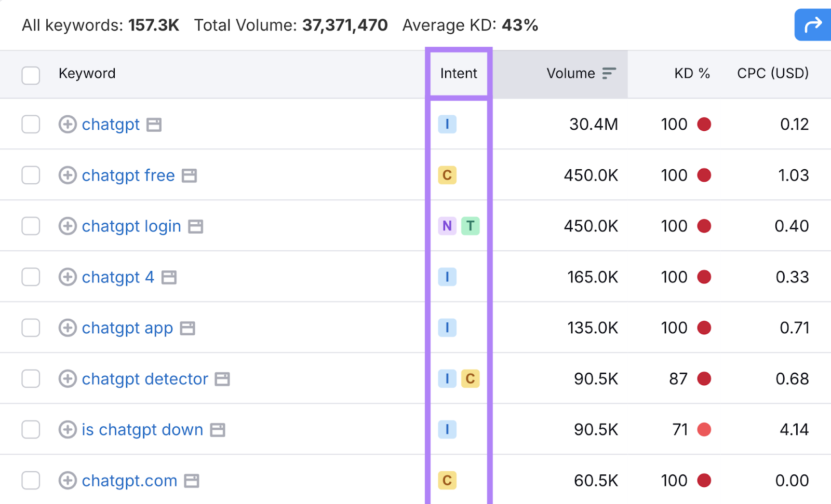Select the plus icon next to chatgpt keyword
The height and width of the screenshot is (504, 831).
point(68,124)
